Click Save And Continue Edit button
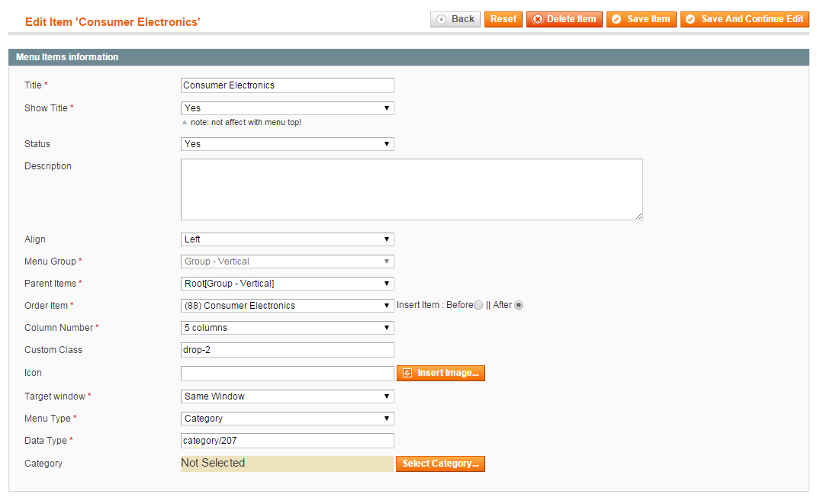The image size is (817, 504). click(x=745, y=19)
